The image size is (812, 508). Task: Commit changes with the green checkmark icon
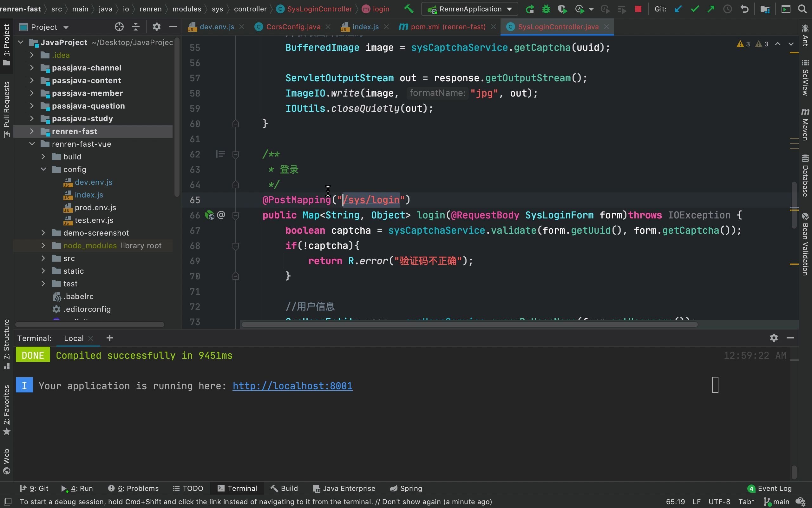click(x=695, y=9)
